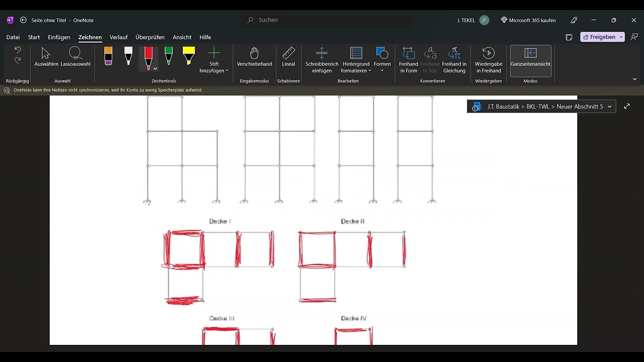The image size is (644, 362).
Task: Undo the last drawing stroke
Action: click(x=18, y=50)
